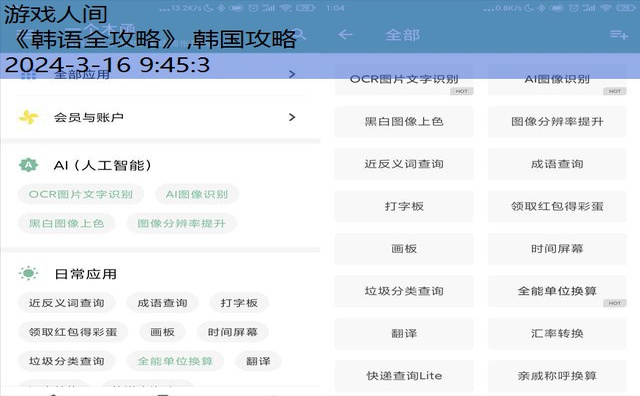
Task: Tap the add-to-list icon in header
Action: 619,35
